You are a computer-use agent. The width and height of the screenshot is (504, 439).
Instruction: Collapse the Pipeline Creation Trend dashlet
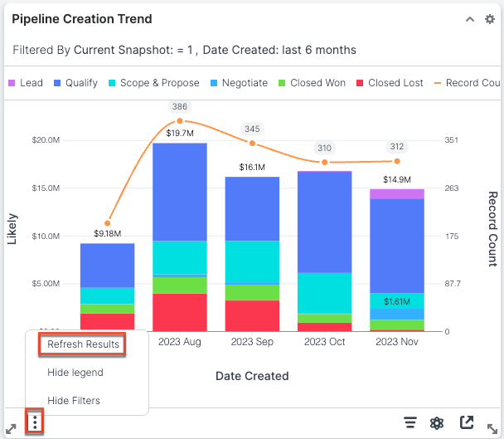pyautogui.click(x=470, y=19)
